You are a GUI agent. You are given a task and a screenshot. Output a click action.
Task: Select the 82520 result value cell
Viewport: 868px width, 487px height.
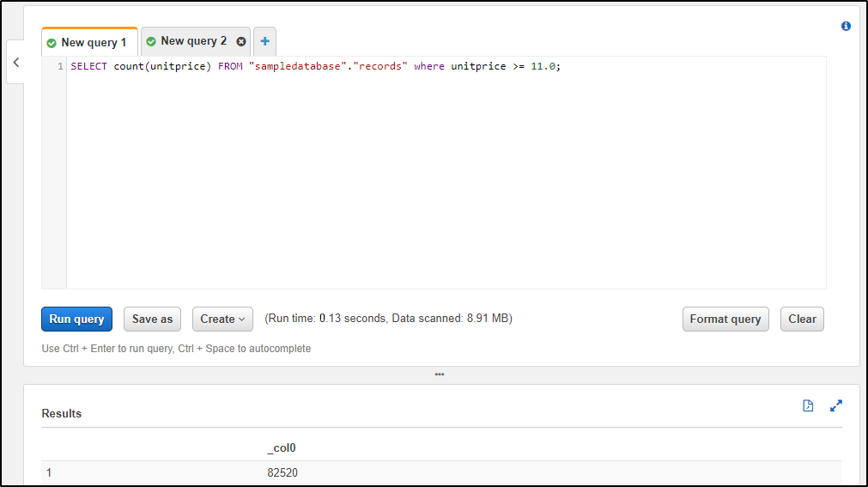coord(282,472)
